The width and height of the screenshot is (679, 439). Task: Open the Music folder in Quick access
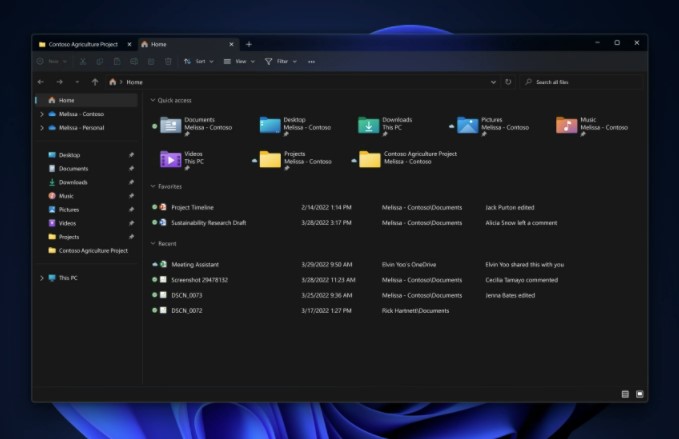point(567,125)
